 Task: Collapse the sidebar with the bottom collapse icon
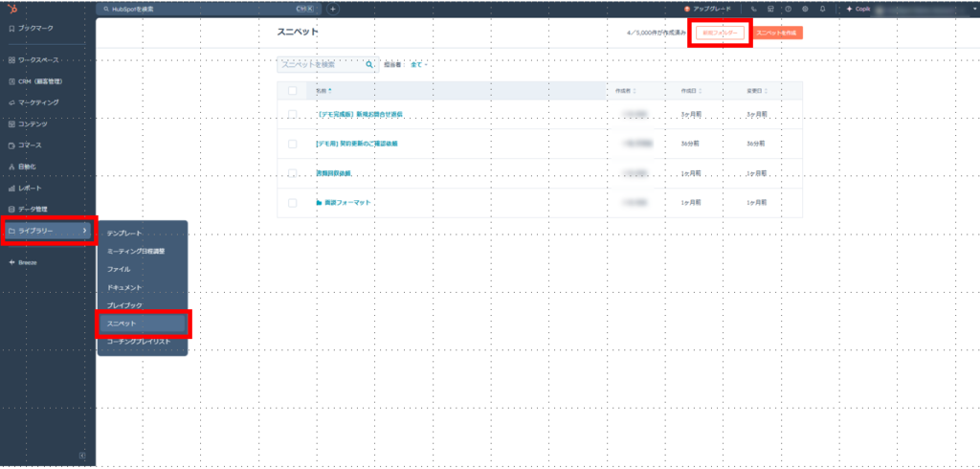(82, 456)
